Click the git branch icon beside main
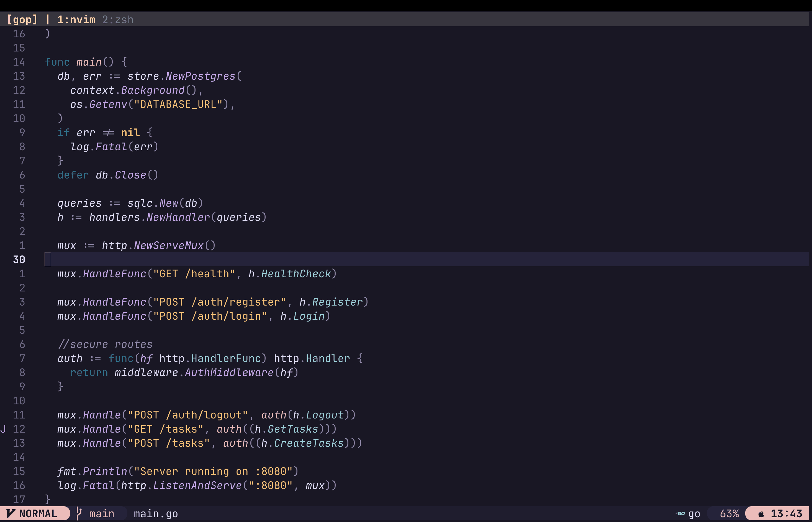Image resolution: width=812 pixels, height=522 pixels. 79,513
